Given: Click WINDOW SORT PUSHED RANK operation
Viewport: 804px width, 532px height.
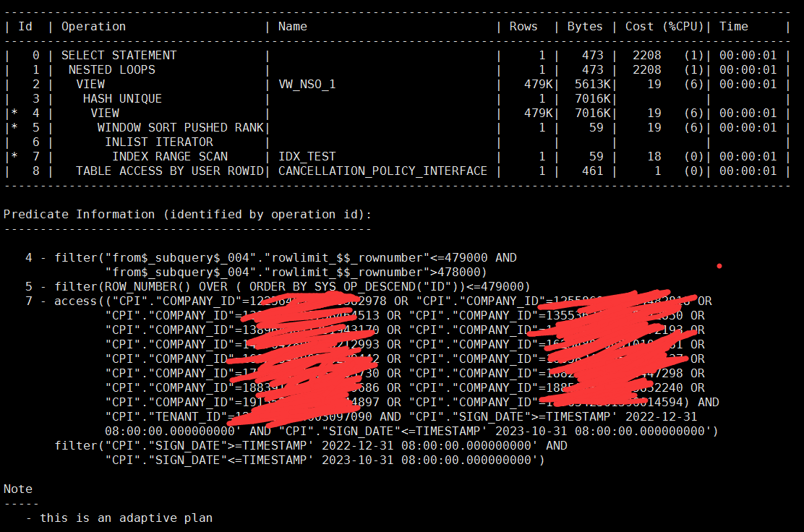Looking at the screenshot, I should (181, 128).
